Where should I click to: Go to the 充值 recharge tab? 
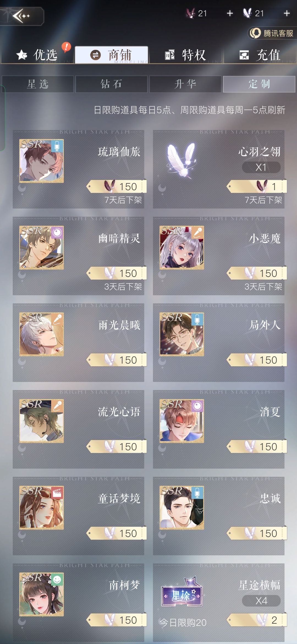[x=260, y=55]
